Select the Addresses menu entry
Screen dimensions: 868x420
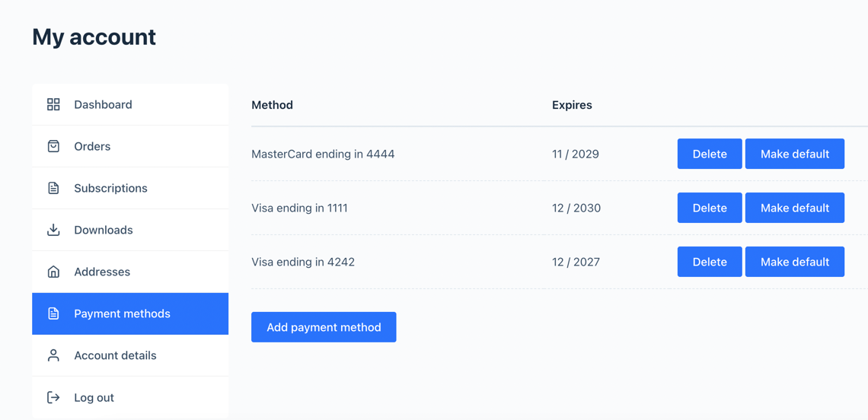[x=102, y=272]
